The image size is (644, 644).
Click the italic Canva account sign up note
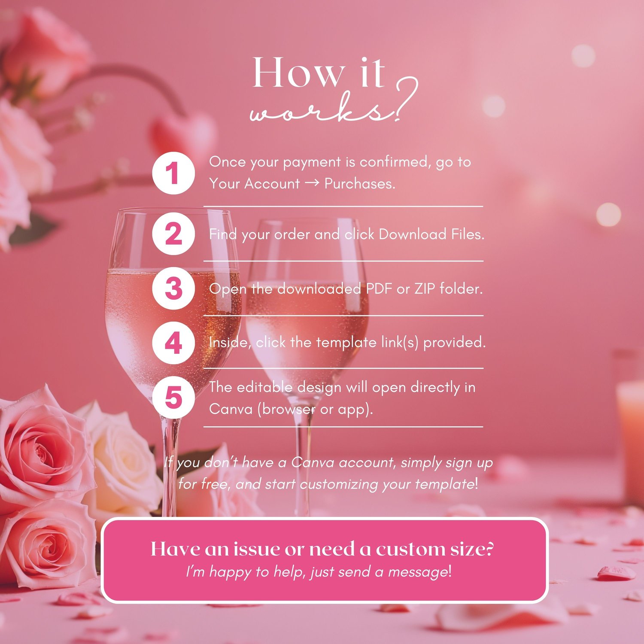click(x=328, y=473)
